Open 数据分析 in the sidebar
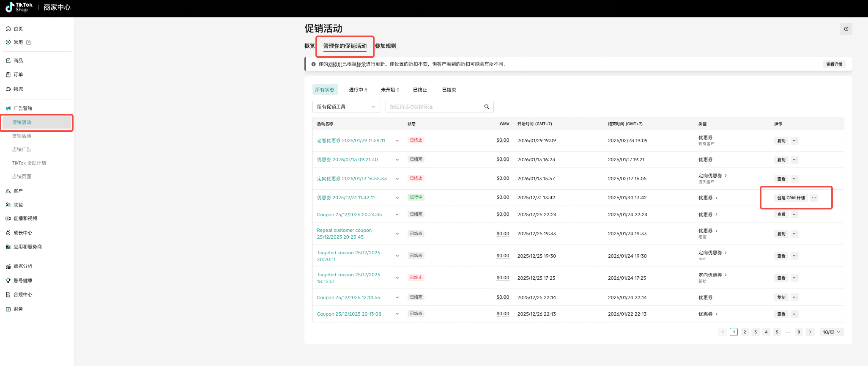The image size is (868, 366). click(x=23, y=266)
